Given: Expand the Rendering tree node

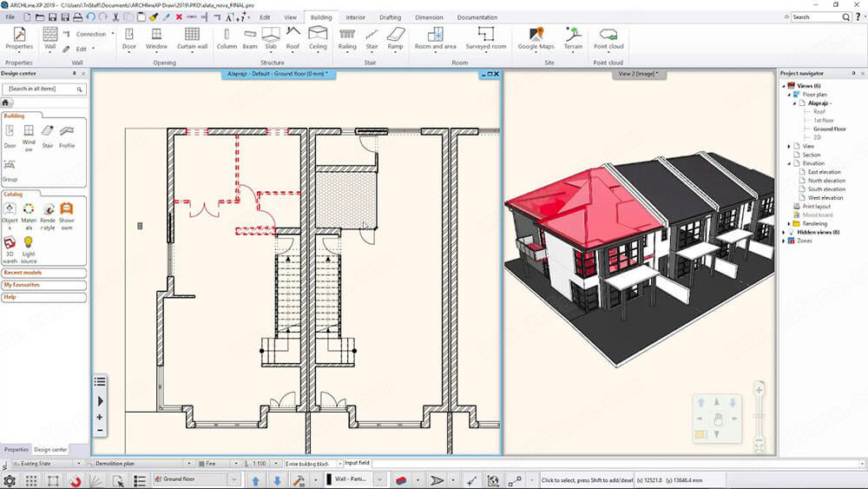Looking at the screenshot, I should tap(789, 224).
